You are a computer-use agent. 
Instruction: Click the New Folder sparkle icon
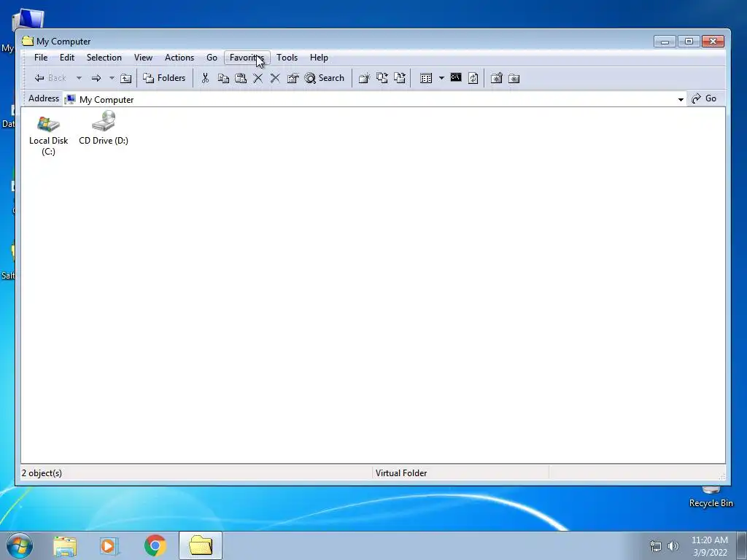[365, 78]
